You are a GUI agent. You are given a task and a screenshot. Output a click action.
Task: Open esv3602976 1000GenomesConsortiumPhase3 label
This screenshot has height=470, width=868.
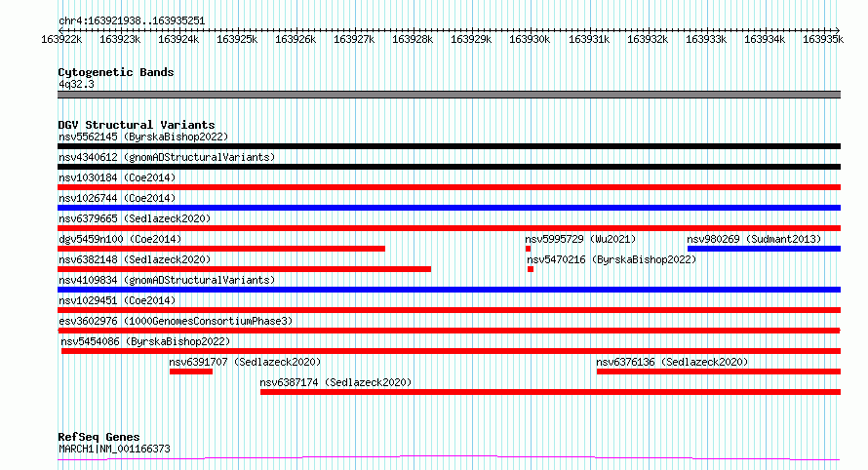pos(176,321)
